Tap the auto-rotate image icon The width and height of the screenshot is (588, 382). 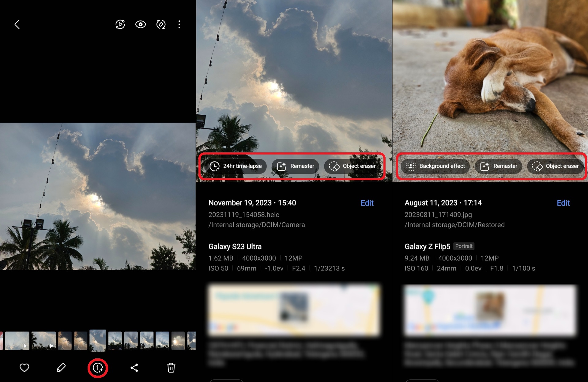point(161,25)
